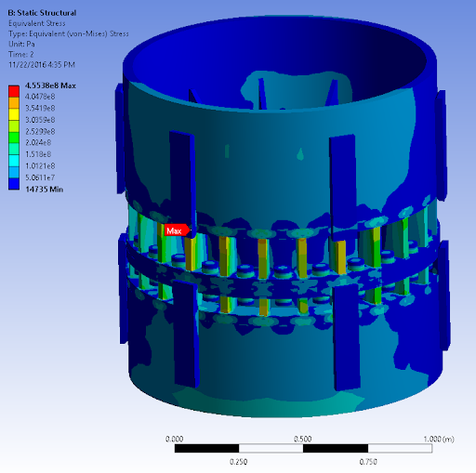Select the yellow legend color band
The image size is (476, 473).
point(14,114)
